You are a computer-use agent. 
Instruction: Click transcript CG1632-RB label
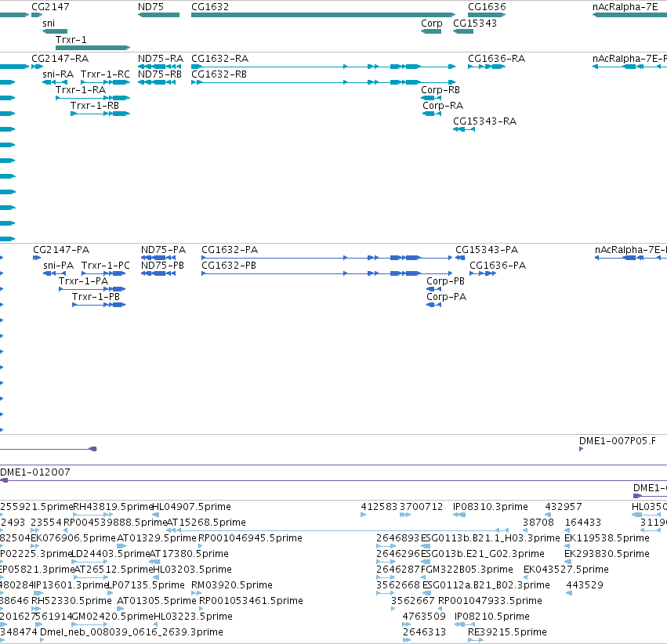click(219, 74)
